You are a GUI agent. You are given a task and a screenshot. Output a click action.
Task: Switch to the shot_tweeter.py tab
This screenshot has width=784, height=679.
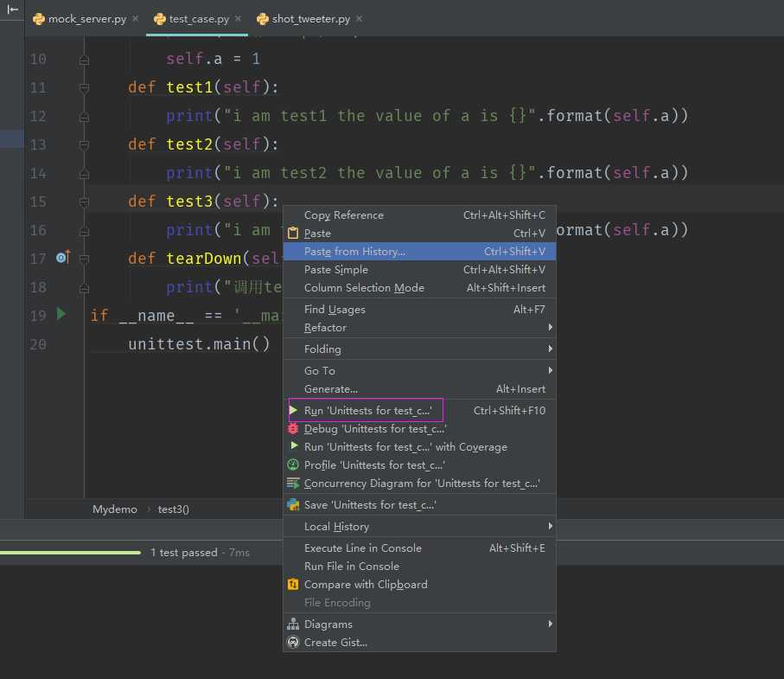pos(309,19)
